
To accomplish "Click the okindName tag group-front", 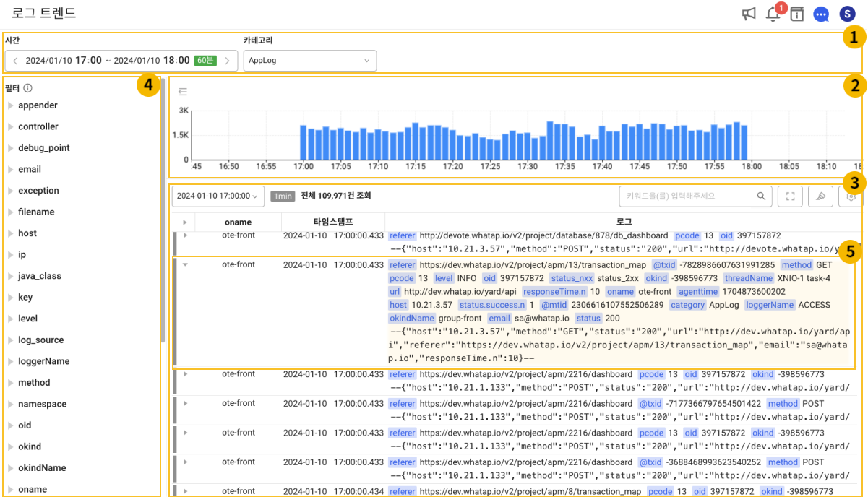I will (412, 318).
